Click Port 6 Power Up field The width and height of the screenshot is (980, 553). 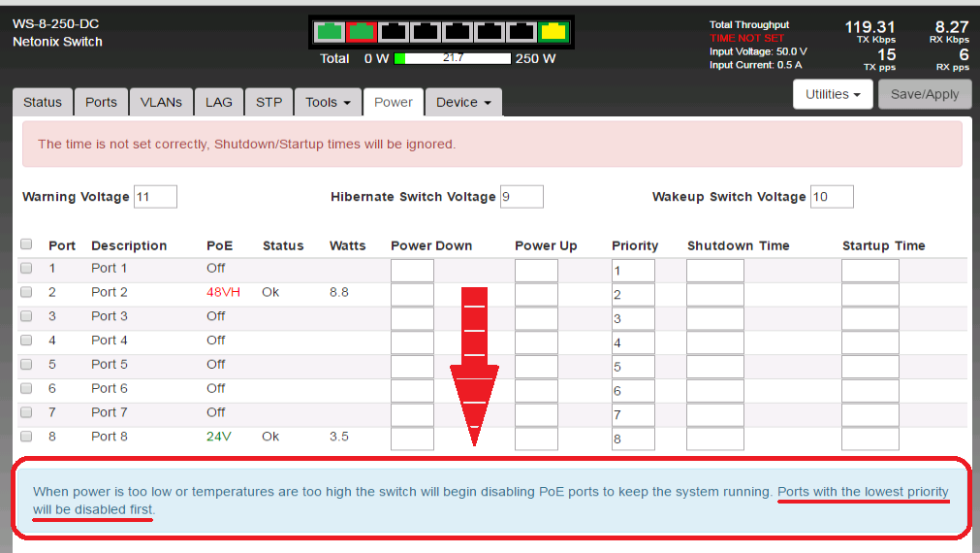pyautogui.click(x=536, y=391)
